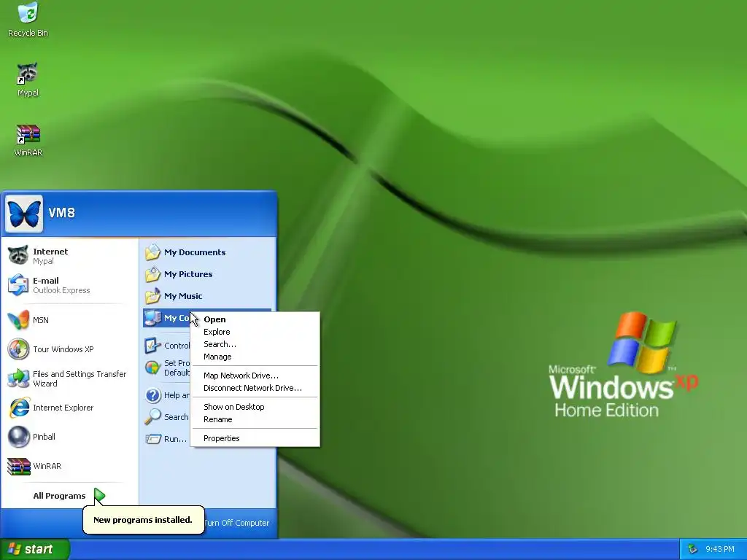Open the My Music folder icon
This screenshot has width=747, height=560.
152,296
